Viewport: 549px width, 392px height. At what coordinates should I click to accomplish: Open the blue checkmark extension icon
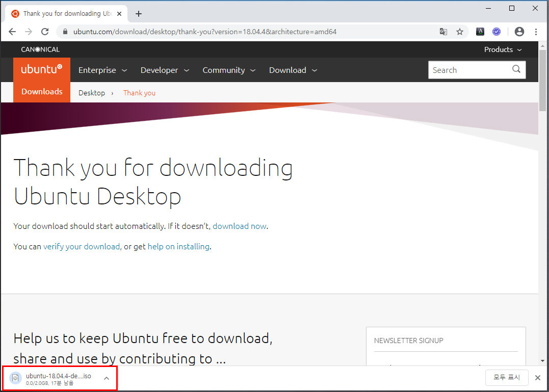[496, 32]
